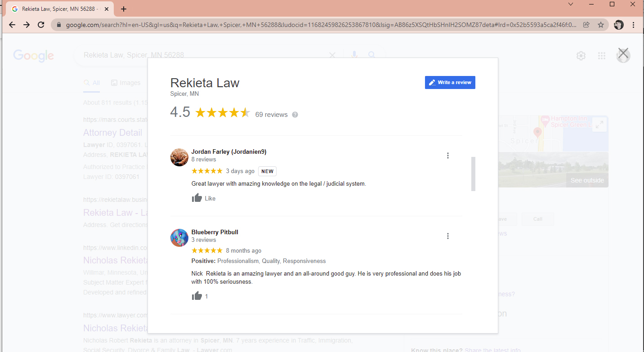Select the All search tab
Screen dimensions: 644x352
pyautogui.click(x=92, y=83)
